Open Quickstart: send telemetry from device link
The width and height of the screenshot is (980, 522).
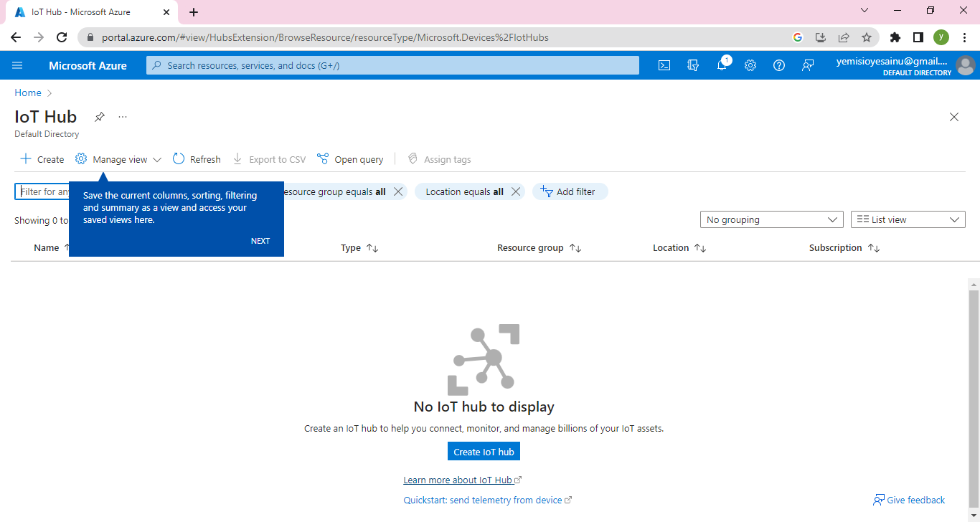pyautogui.click(x=488, y=500)
